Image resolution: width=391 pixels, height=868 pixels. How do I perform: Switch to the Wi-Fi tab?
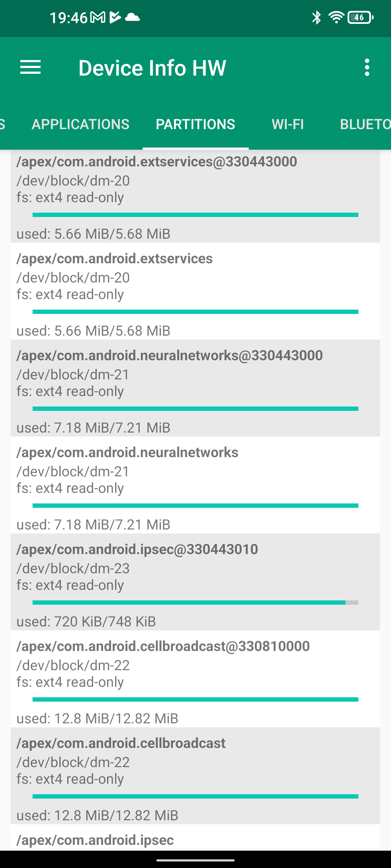click(288, 124)
